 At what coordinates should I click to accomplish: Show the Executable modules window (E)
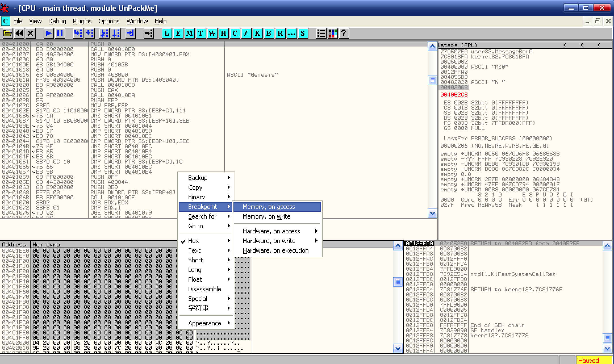point(178,34)
